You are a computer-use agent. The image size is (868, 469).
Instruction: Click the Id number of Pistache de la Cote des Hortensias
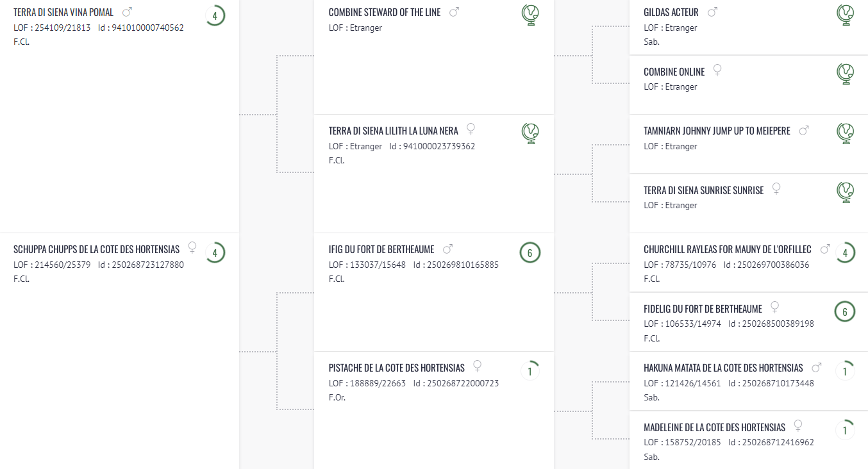456,383
